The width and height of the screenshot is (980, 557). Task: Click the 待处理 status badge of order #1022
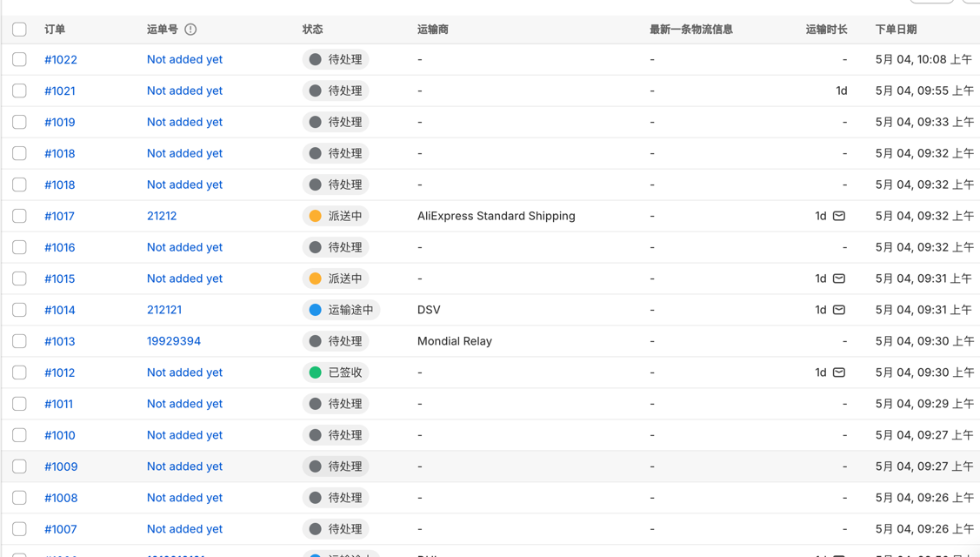[x=336, y=59]
